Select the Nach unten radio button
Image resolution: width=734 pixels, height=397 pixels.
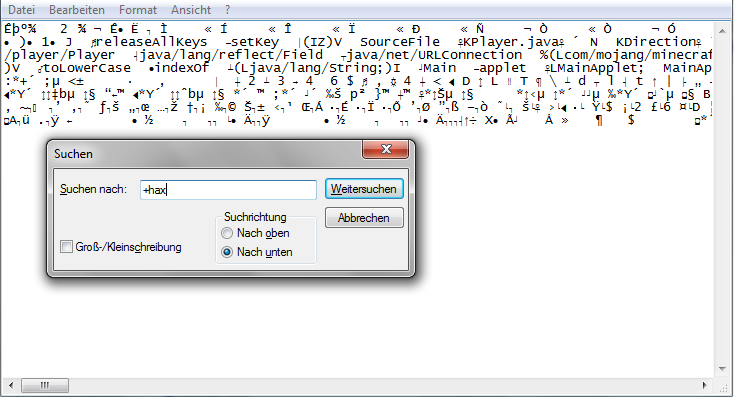pos(227,252)
